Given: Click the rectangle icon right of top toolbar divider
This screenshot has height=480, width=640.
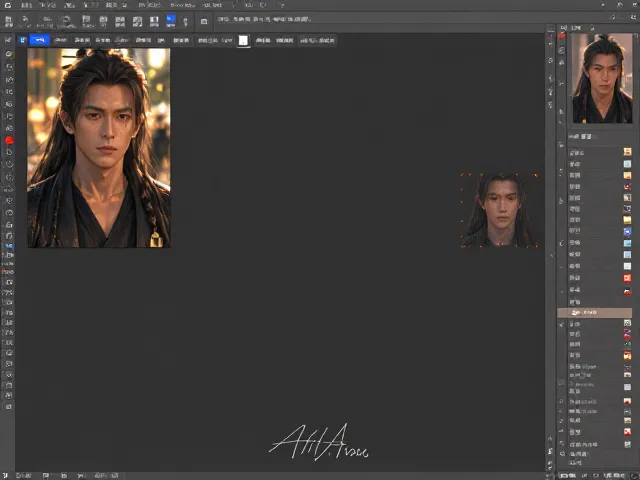Looking at the screenshot, I should pos(204,21).
